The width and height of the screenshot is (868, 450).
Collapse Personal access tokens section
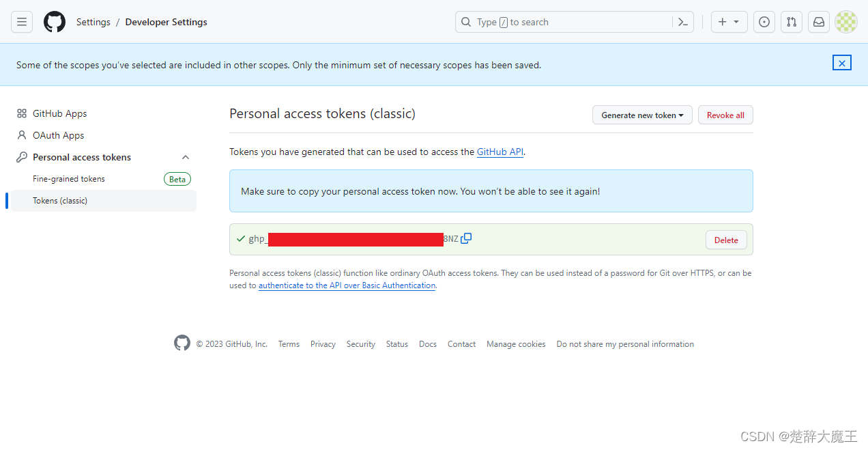(x=186, y=157)
